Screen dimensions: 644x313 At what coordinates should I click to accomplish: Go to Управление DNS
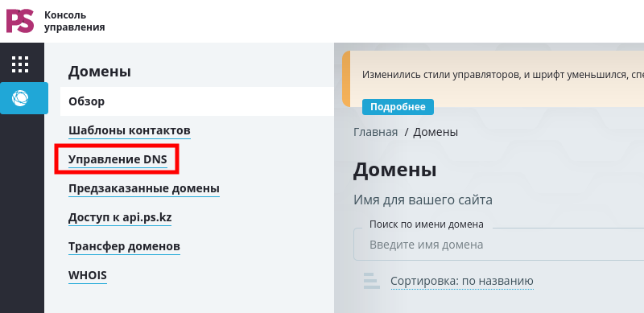click(118, 159)
